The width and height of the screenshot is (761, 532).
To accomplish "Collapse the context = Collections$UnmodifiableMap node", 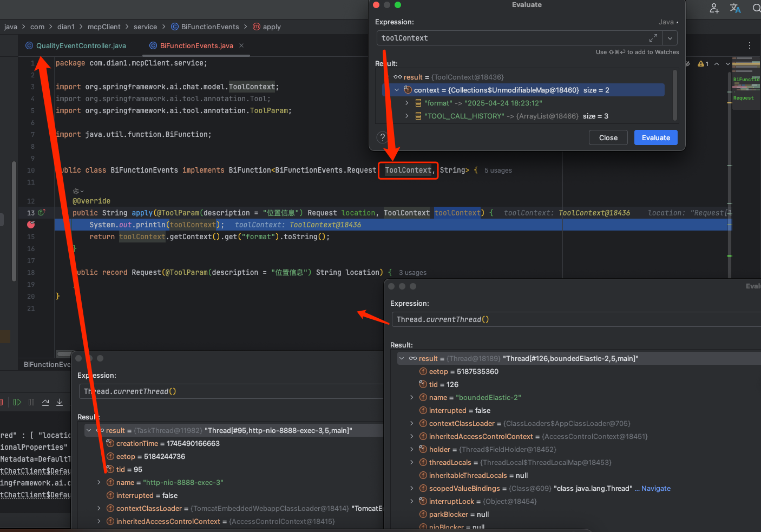I will (397, 90).
